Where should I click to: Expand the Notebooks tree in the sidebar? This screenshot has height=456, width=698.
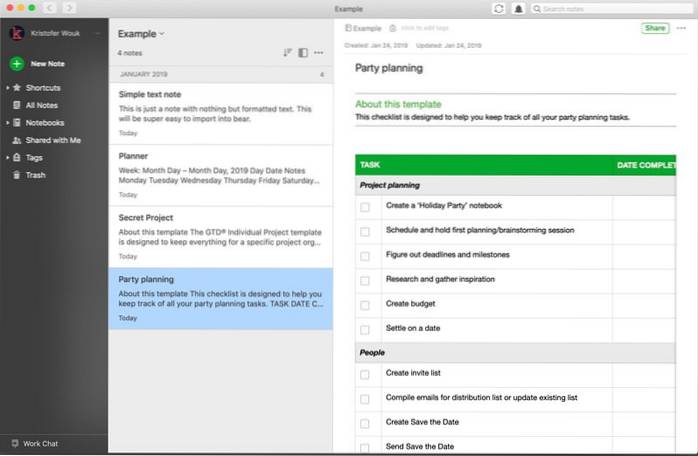tap(8, 123)
